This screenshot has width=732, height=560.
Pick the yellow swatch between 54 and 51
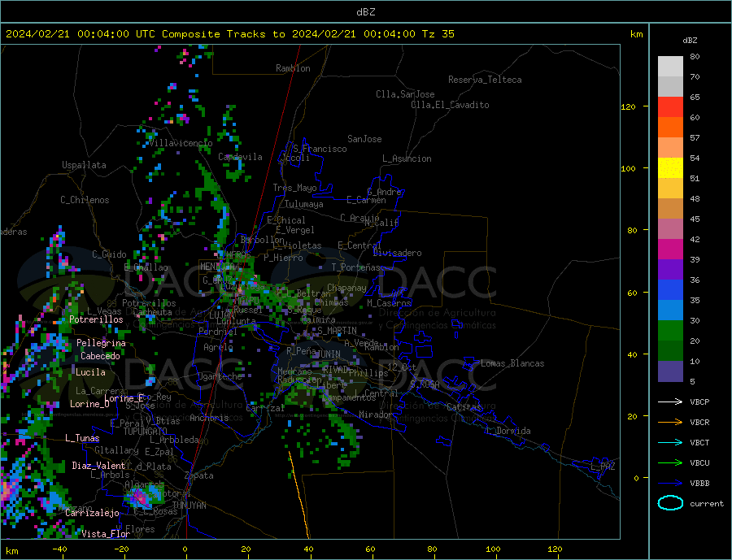tap(670, 168)
